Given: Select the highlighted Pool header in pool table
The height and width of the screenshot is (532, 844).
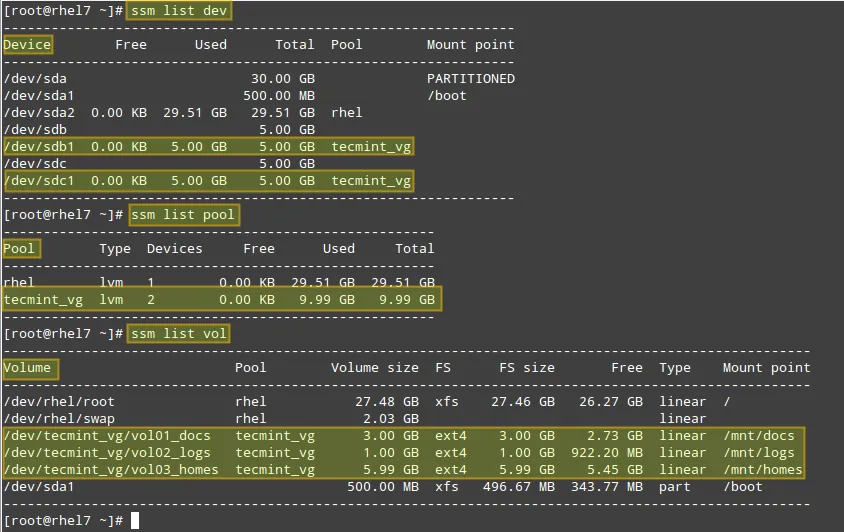Looking at the screenshot, I should coord(19,249).
